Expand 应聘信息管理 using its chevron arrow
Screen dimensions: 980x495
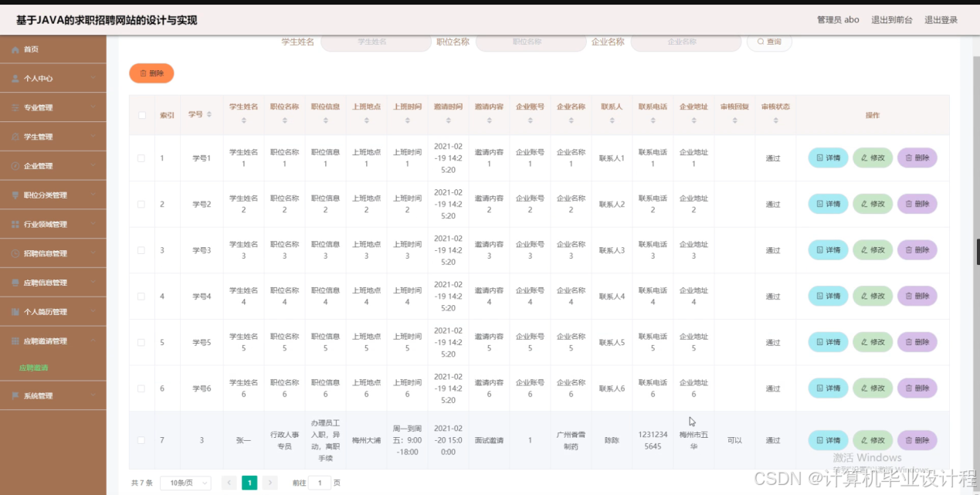coord(93,283)
